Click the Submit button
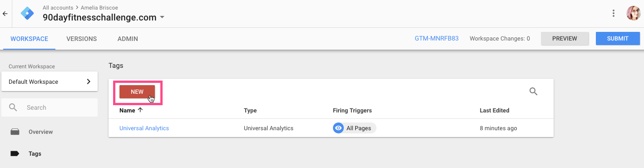This screenshot has width=644, height=168. pos(618,39)
